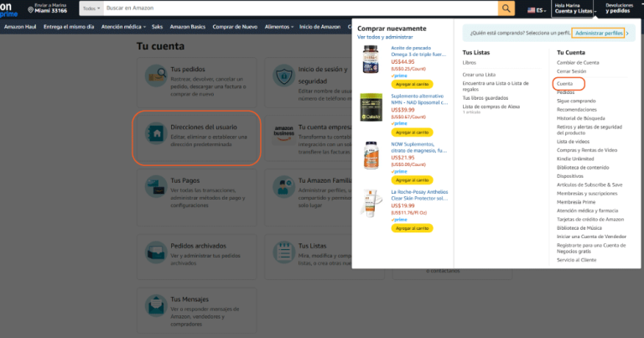Open the Pedidos archivados box icon
This screenshot has height=338, width=644.
pos(155,250)
